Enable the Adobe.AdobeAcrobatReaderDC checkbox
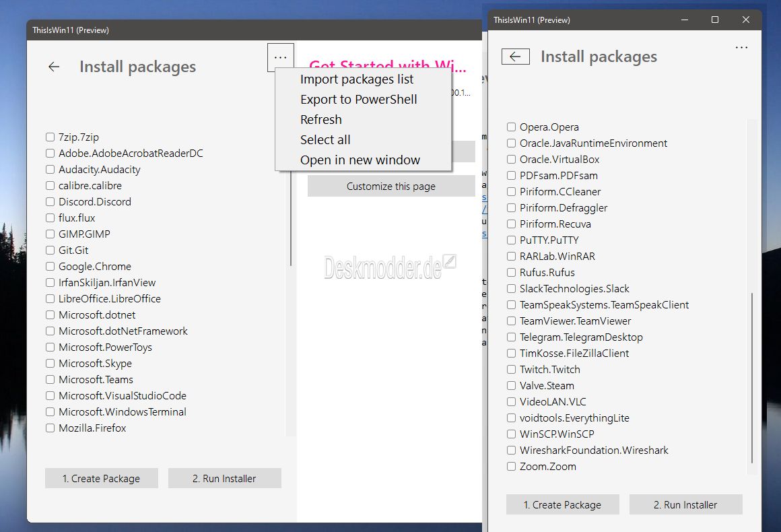The height and width of the screenshot is (532, 781). (x=50, y=153)
